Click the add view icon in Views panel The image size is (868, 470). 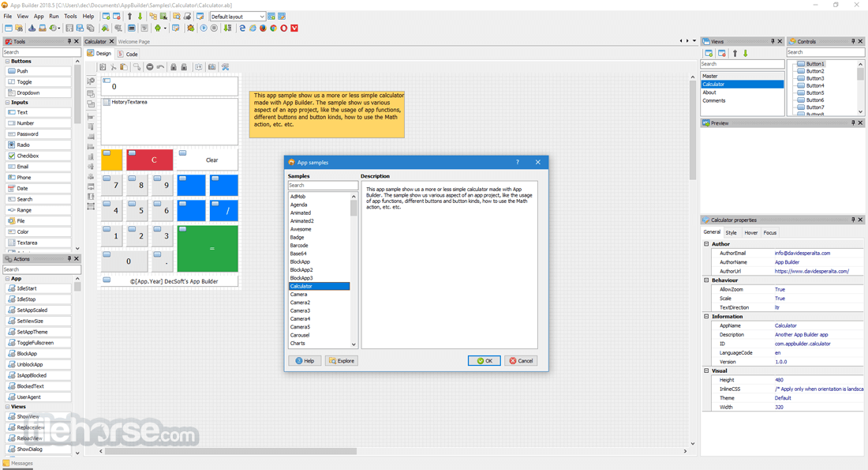[709, 53]
